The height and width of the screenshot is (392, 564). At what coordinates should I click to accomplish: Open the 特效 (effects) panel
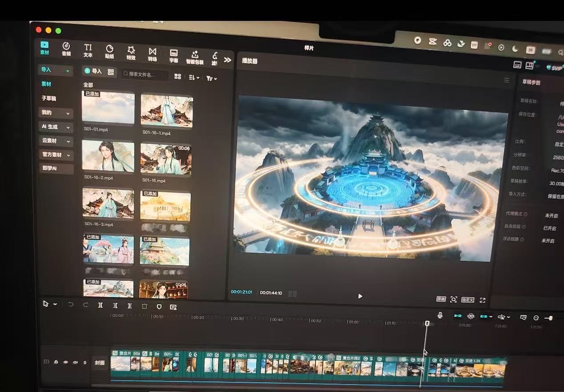131,52
